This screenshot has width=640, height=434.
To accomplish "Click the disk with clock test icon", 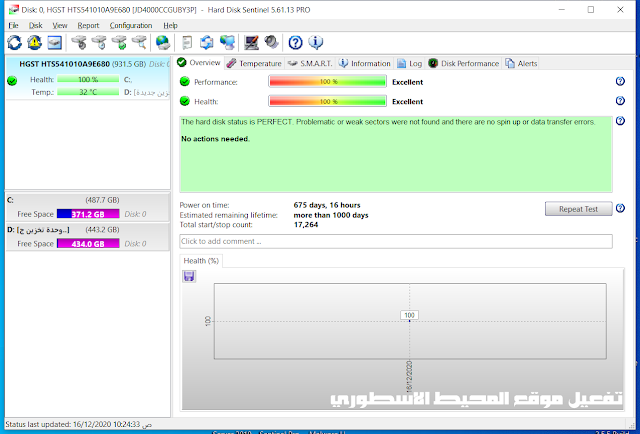I will tap(99, 42).
